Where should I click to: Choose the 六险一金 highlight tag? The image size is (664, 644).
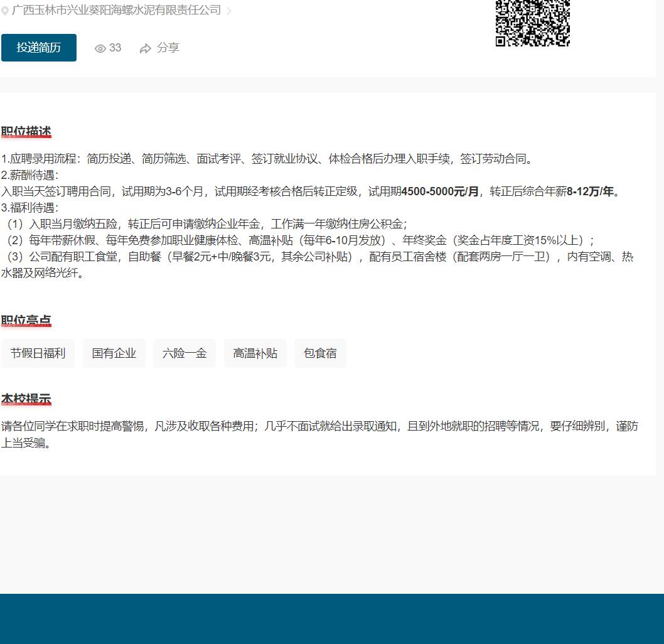pyautogui.click(x=185, y=353)
